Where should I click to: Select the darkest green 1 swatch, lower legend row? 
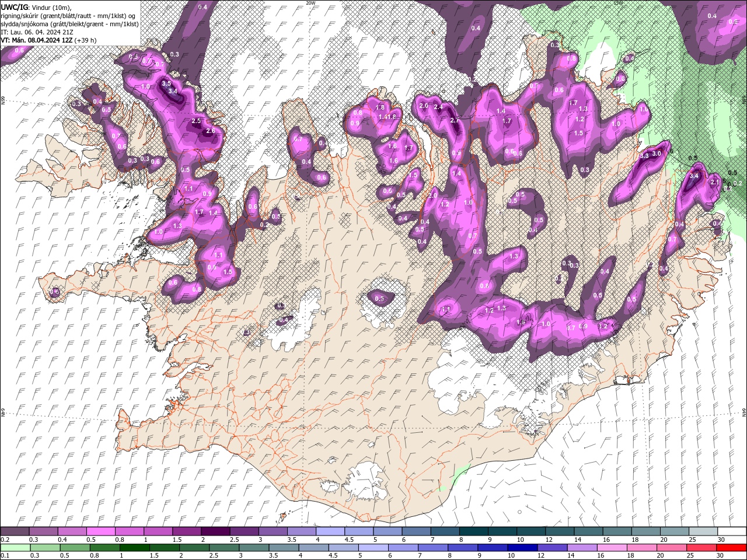tap(134, 548)
